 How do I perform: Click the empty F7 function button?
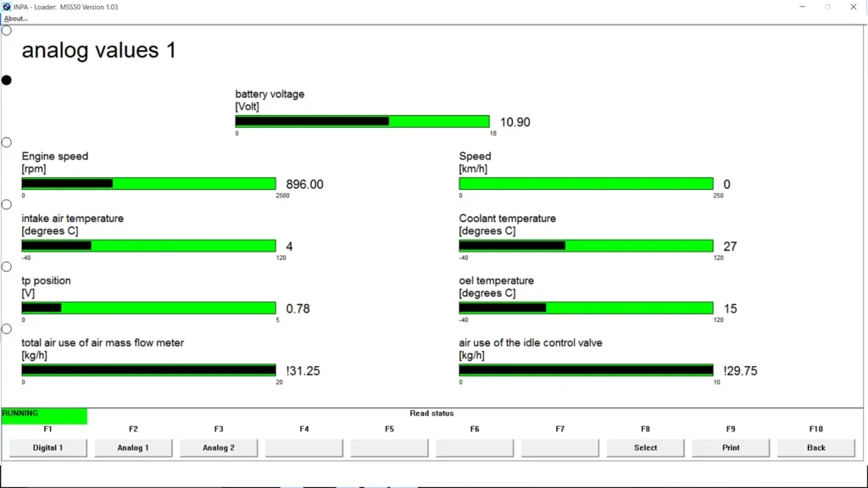coord(559,447)
